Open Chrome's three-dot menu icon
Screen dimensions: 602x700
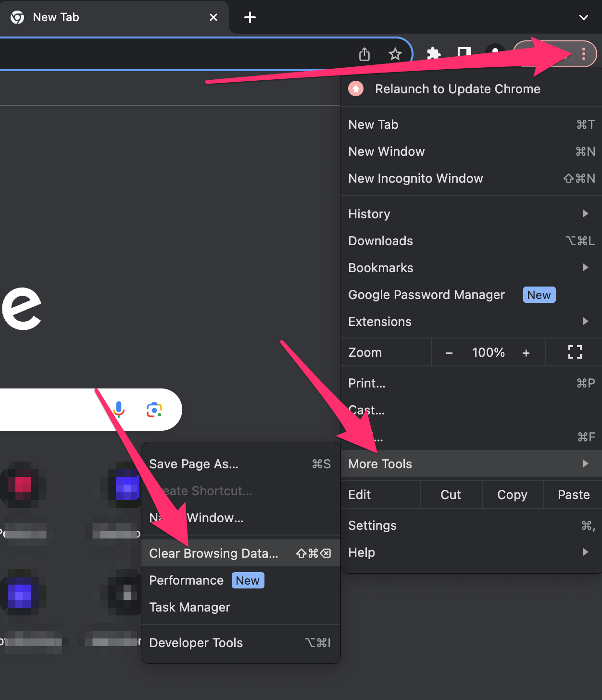[x=583, y=54]
